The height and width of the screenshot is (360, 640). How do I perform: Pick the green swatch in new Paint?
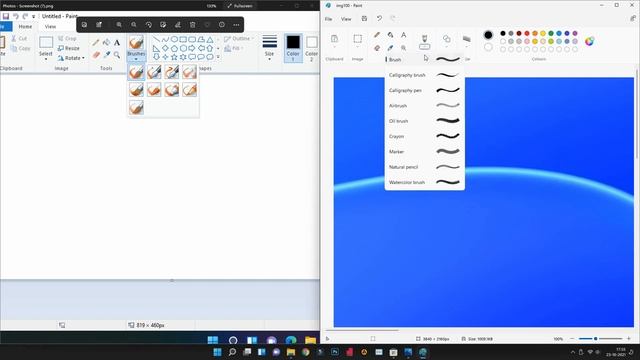point(551,33)
